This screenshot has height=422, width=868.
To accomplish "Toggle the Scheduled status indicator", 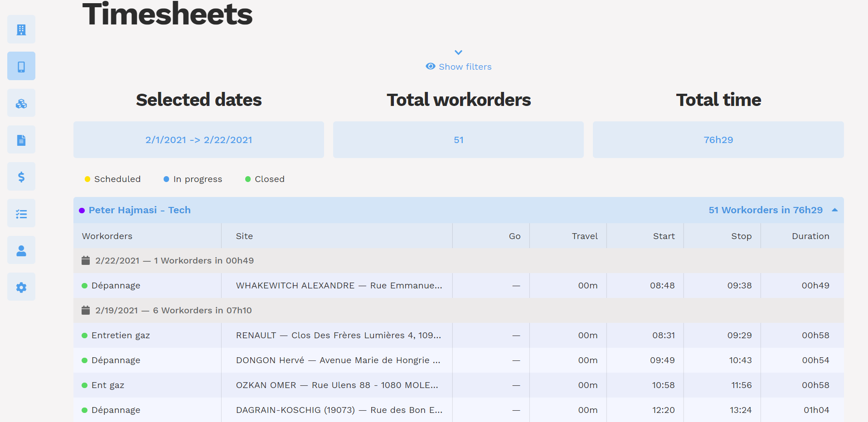I will 87,179.
